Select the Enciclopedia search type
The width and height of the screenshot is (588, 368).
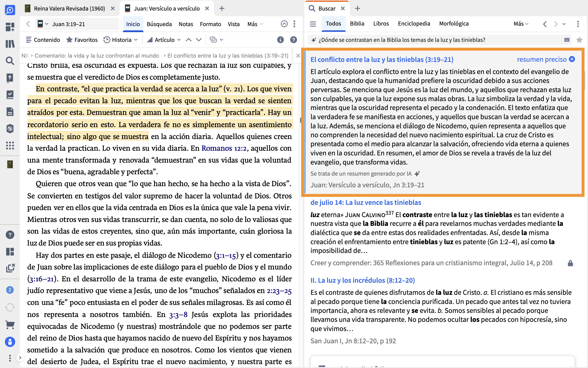(x=414, y=24)
